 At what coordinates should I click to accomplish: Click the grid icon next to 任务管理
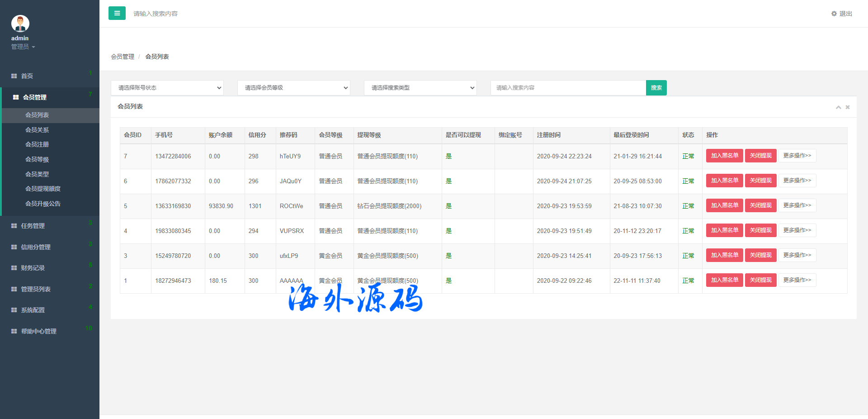(14, 226)
